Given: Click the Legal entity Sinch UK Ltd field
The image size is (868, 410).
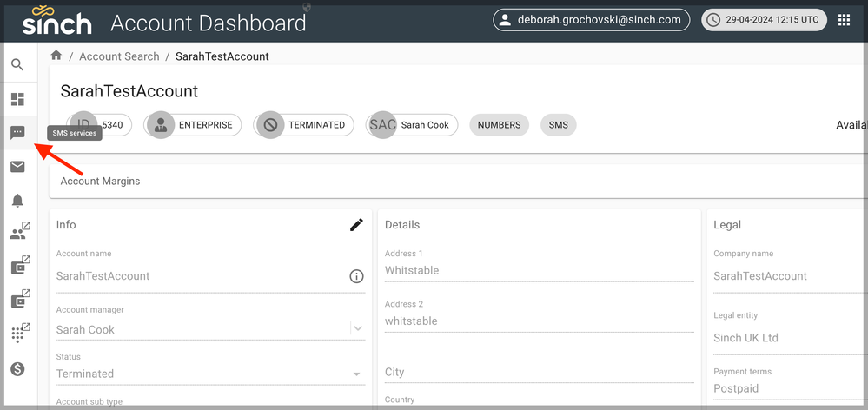Looking at the screenshot, I should 791,338.
